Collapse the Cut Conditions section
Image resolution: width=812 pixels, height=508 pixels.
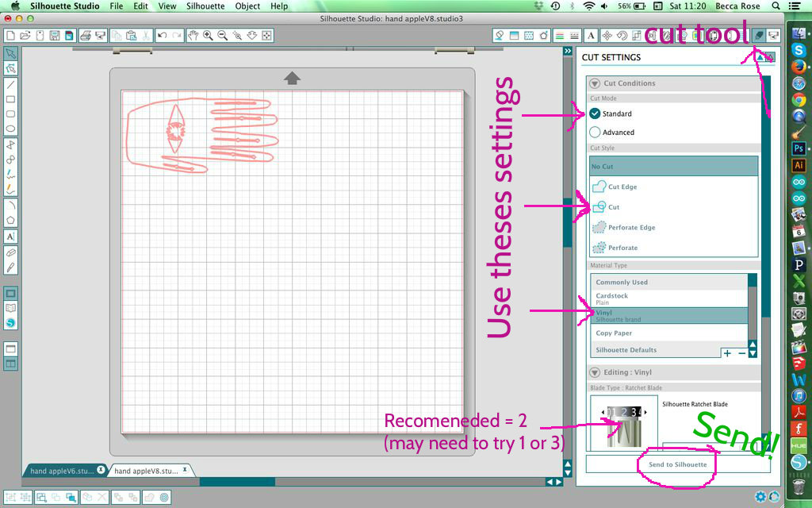pyautogui.click(x=595, y=83)
